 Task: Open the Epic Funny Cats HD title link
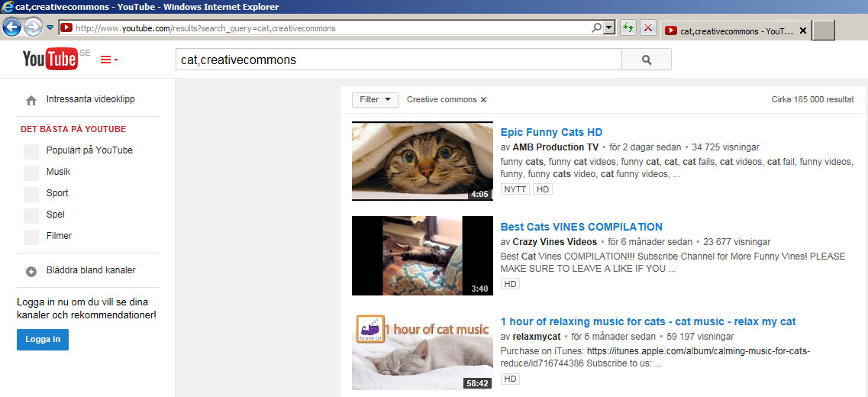(551, 132)
